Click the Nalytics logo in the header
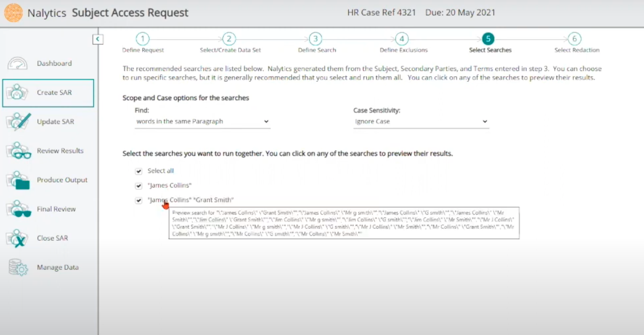 [13, 12]
